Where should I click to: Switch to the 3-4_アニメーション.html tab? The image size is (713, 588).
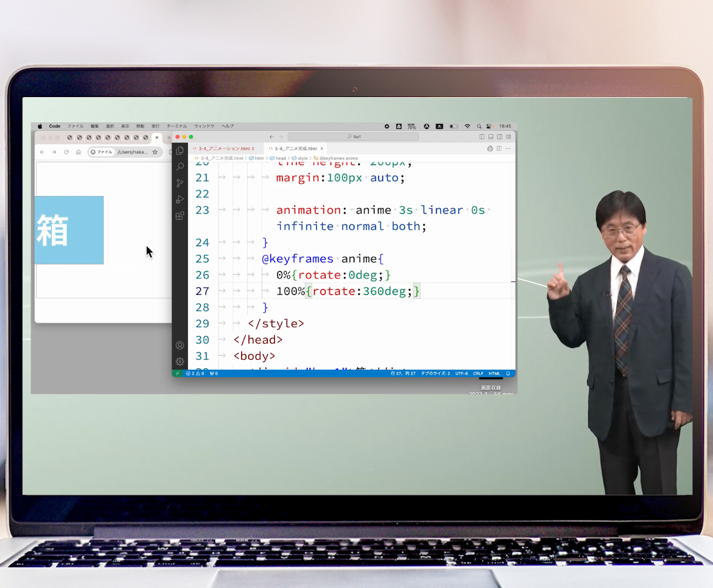[x=225, y=148]
